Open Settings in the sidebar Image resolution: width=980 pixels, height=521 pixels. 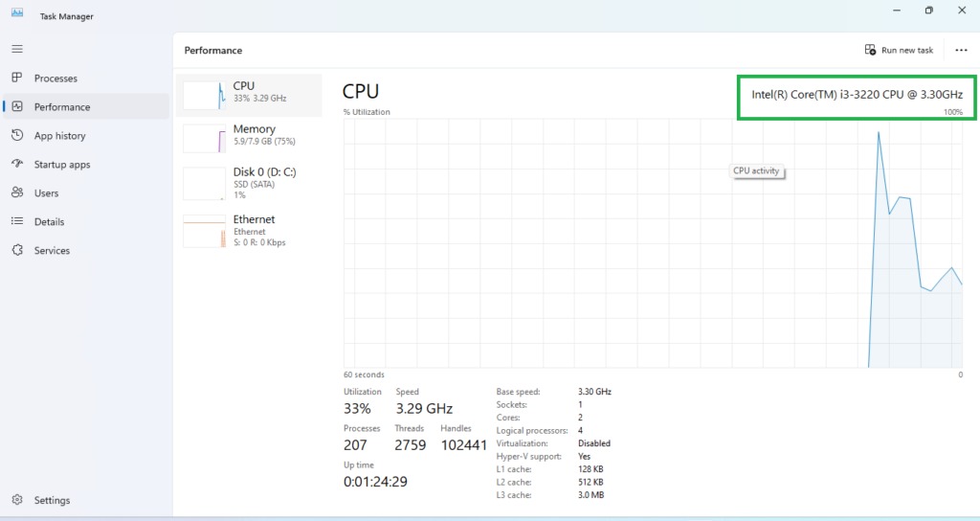click(x=52, y=500)
